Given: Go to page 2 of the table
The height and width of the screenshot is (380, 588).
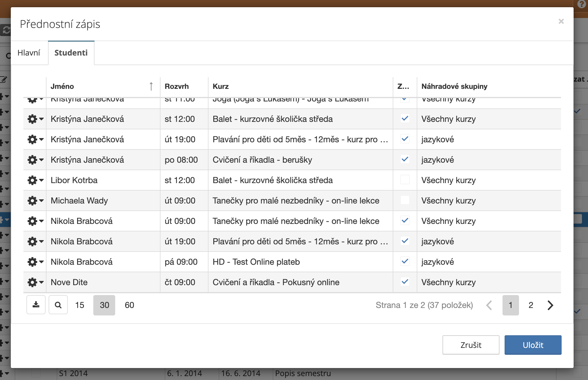Looking at the screenshot, I should [531, 305].
